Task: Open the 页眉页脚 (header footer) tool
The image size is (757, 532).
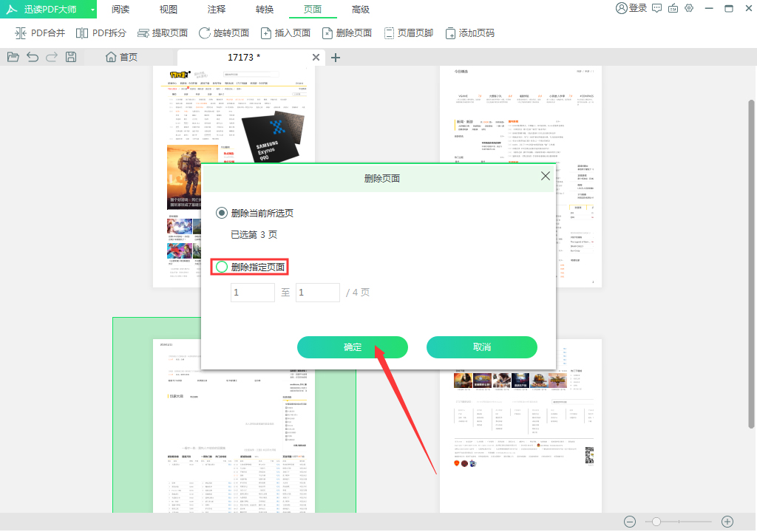Action: [x=409, y=33]
